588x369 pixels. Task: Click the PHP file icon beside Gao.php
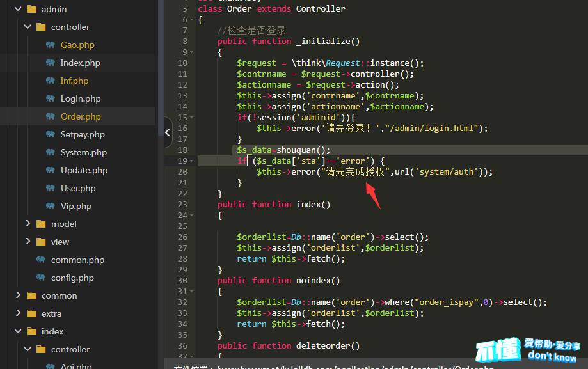(50, 45)
